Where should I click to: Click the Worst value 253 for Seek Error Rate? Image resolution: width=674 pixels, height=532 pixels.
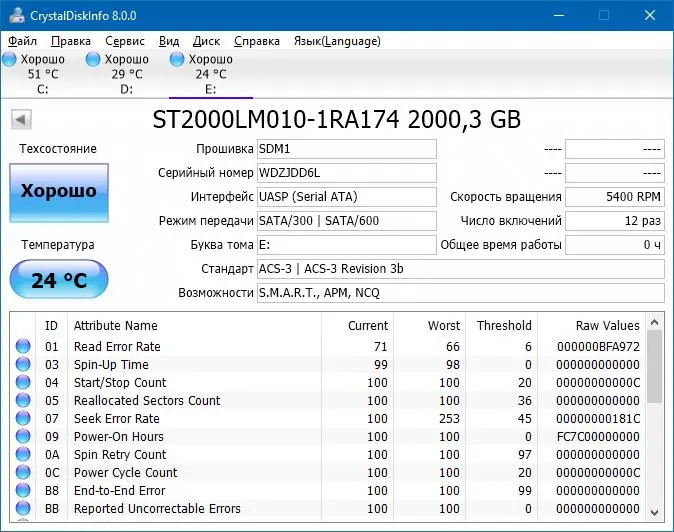tap(449, 419)
